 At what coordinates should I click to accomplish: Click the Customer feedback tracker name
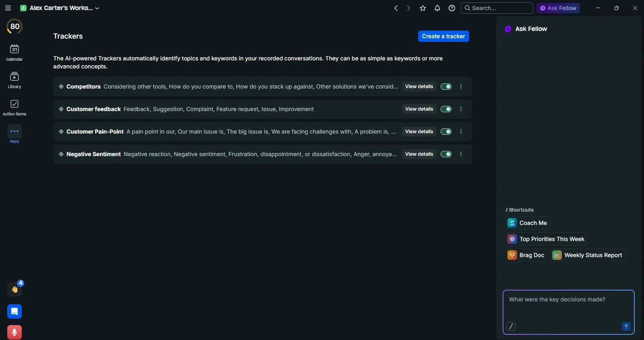click(93, 109)
